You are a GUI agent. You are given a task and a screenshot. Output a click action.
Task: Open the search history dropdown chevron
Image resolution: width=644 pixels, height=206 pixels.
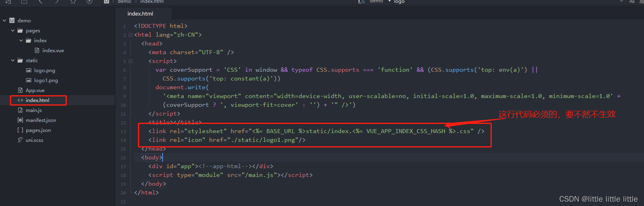pos(621,2)
